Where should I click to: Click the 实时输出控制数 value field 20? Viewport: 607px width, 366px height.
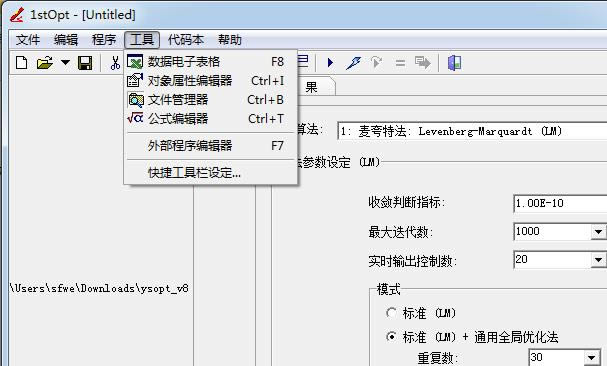pyautogui.click(x=552, y=259)
